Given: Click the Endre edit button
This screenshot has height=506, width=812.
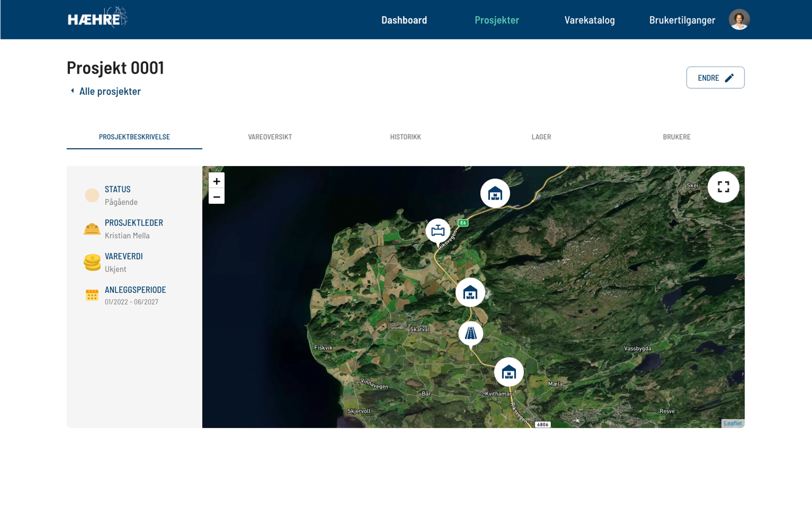Looking at the screenshot, I should pos(715,77).
